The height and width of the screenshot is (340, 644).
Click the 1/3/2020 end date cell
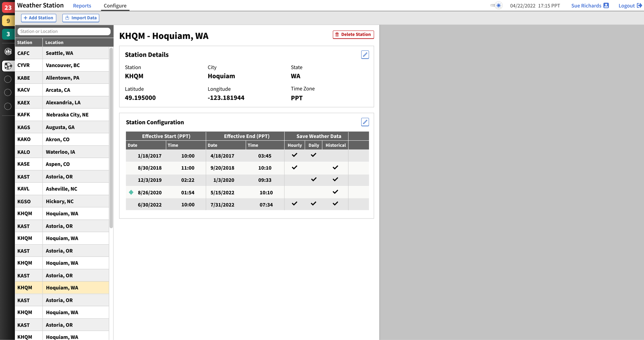point(224,180)
